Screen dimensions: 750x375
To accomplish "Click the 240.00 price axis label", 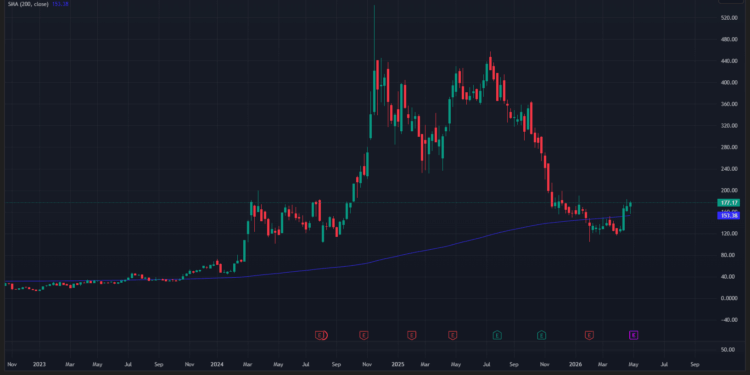I will point(728,169).
